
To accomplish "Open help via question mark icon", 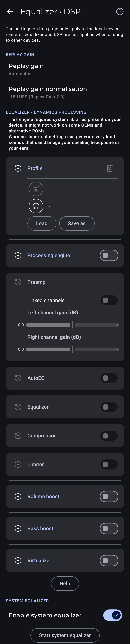I will 120,12.
